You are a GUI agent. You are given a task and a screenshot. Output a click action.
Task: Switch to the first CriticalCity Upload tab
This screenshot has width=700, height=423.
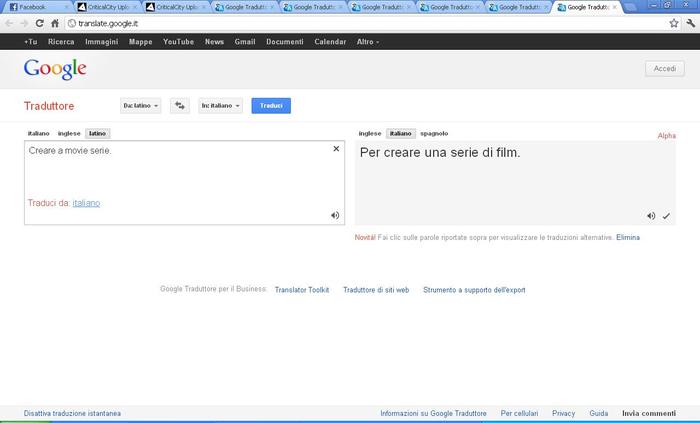(106, 7)
